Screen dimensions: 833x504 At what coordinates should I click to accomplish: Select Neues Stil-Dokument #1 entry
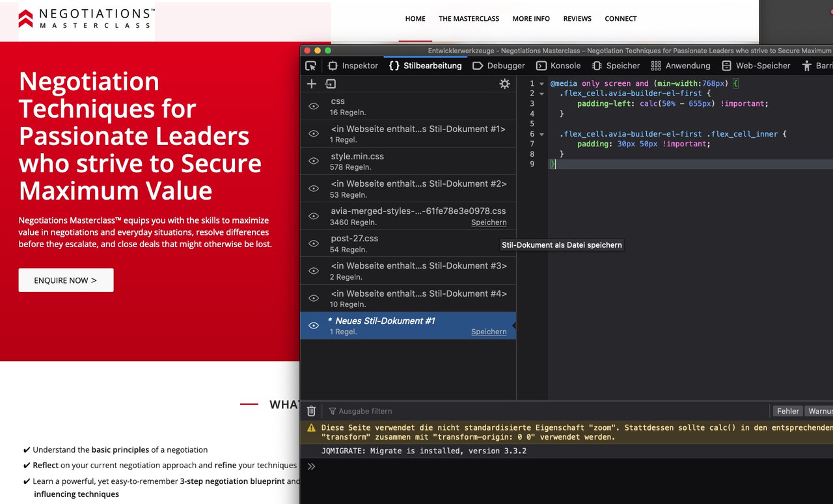pos(408,325)
